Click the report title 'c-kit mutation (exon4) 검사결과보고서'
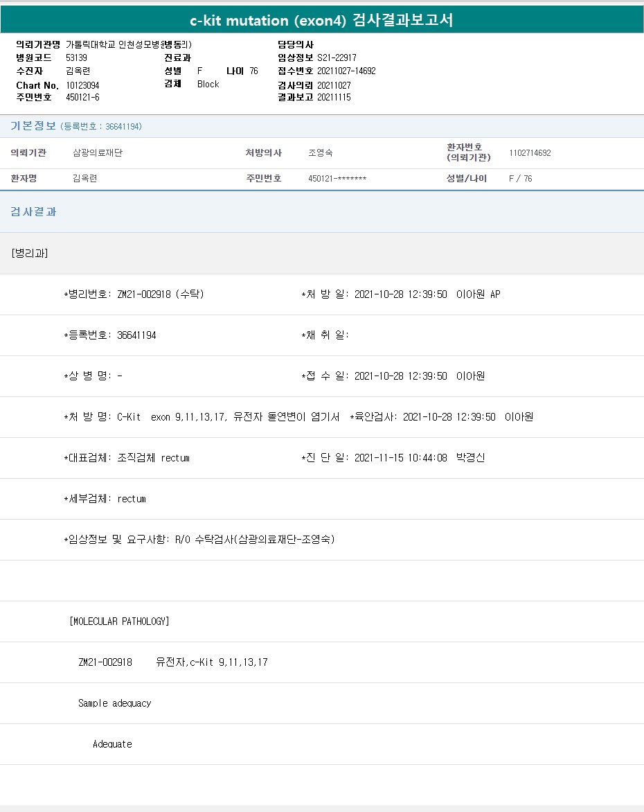 point(321,20)
